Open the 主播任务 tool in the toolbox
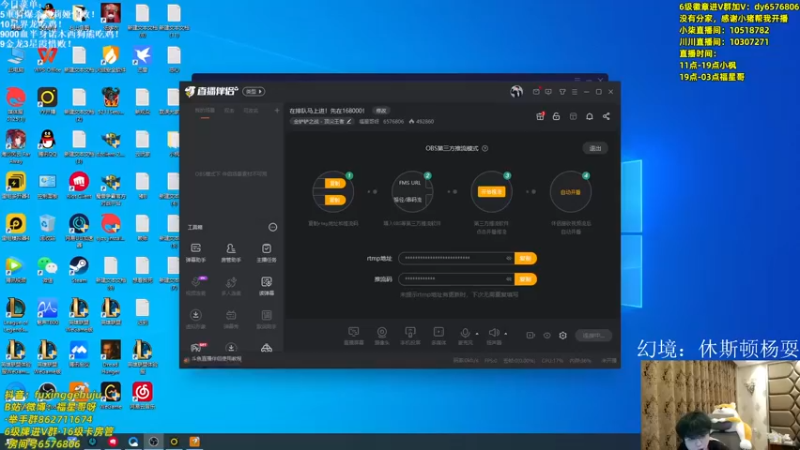Image resolution: width=800 pixels, height=450 pixels. [266, 253]
